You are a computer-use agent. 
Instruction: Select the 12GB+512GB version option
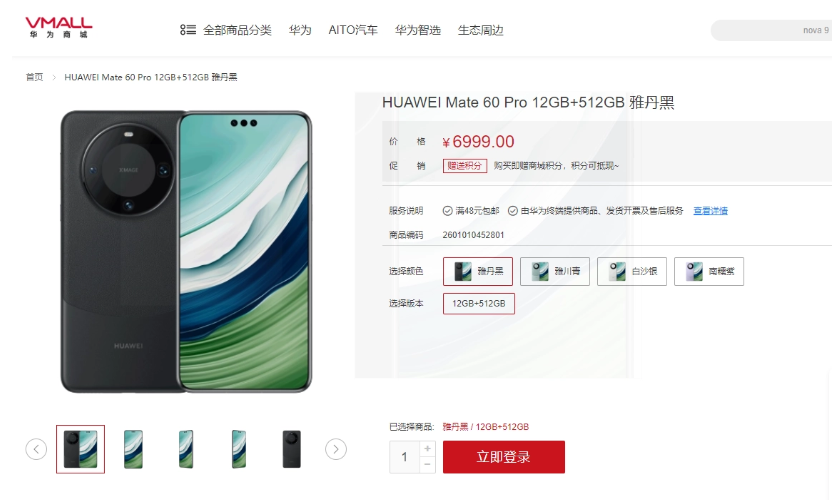click(x=479, y=304)
